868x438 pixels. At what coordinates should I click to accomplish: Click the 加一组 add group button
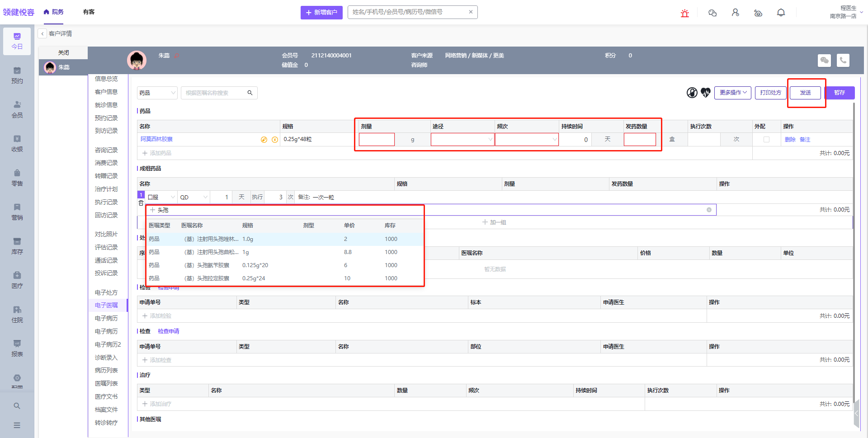(494, 222)
